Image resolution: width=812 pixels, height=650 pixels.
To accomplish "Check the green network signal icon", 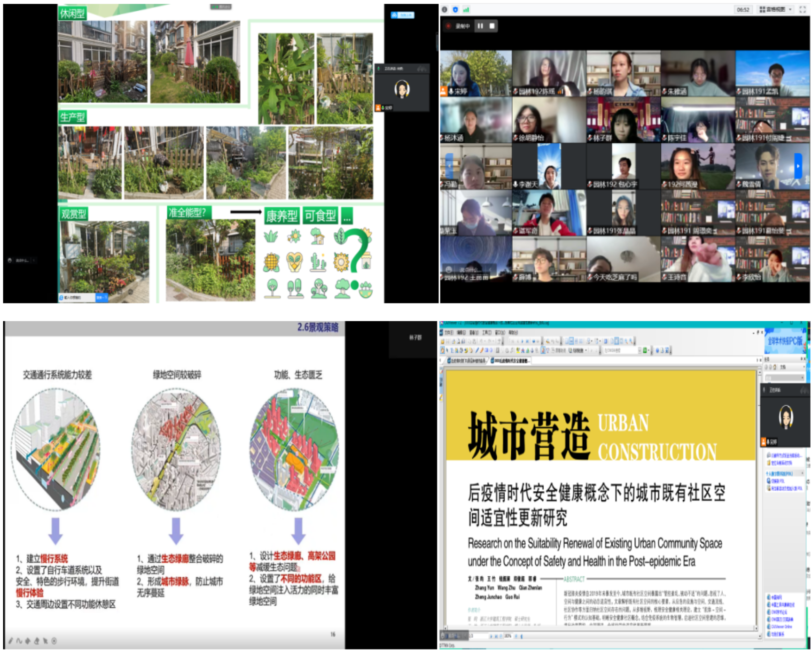I will tap(466, 9).
